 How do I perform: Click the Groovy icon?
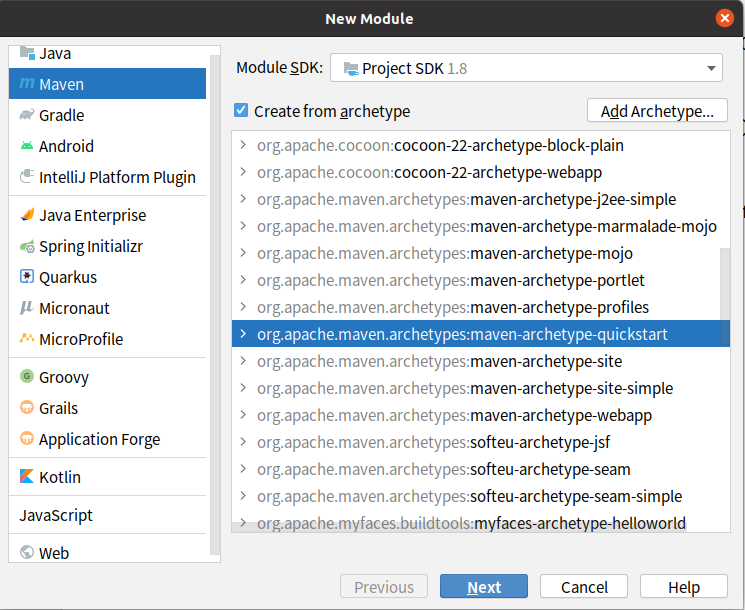[27, 376]
